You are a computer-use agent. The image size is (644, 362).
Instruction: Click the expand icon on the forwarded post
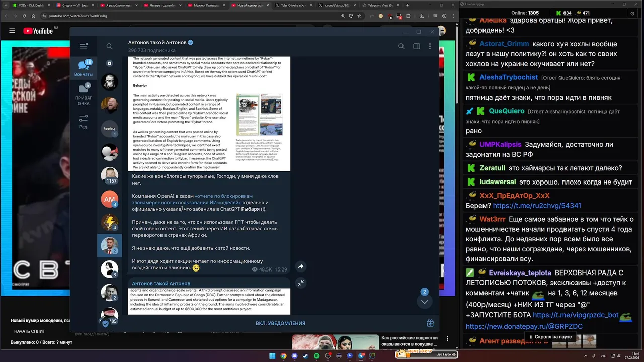pos(300,283)
